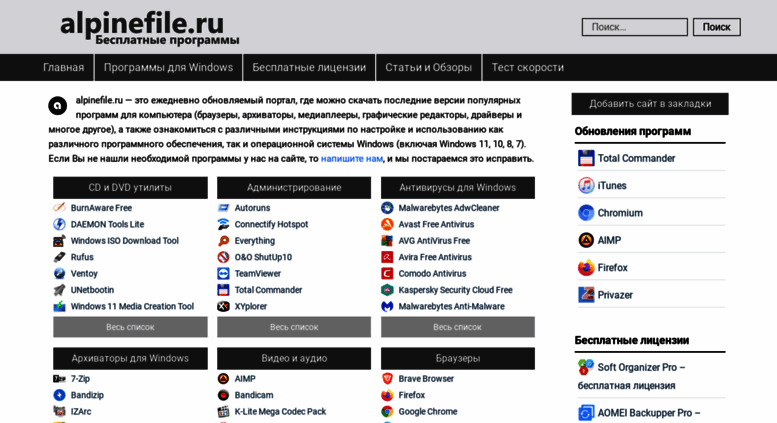
Task: Open Soft Organizer Pro бесплатная лицензия link
Action: (632, 376)
